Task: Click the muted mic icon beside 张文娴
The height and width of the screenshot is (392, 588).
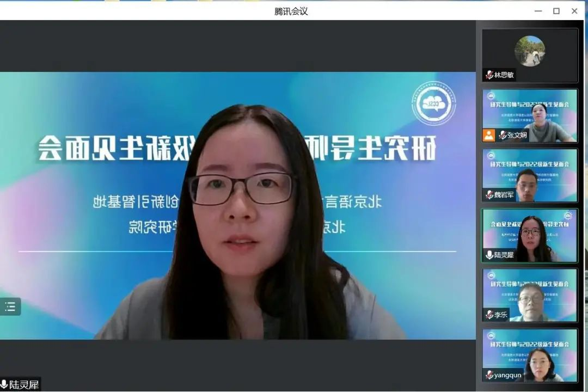Action: pos(503,135)
